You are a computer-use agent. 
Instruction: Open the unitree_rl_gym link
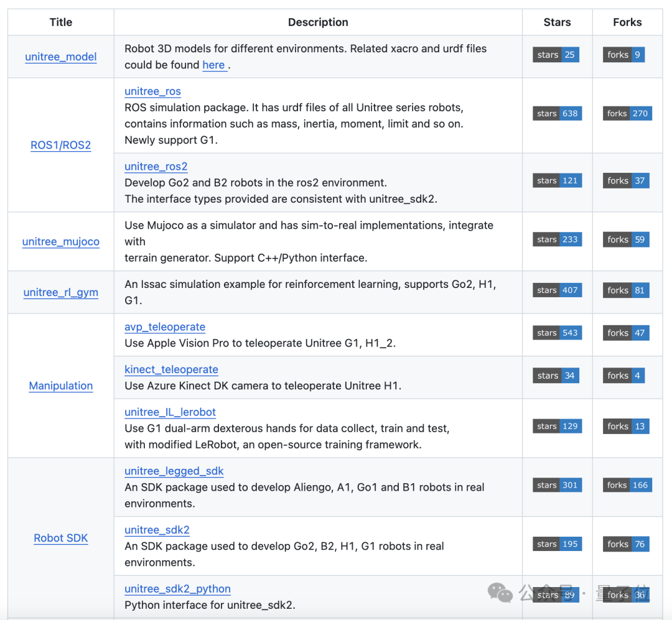click(61, 292)
